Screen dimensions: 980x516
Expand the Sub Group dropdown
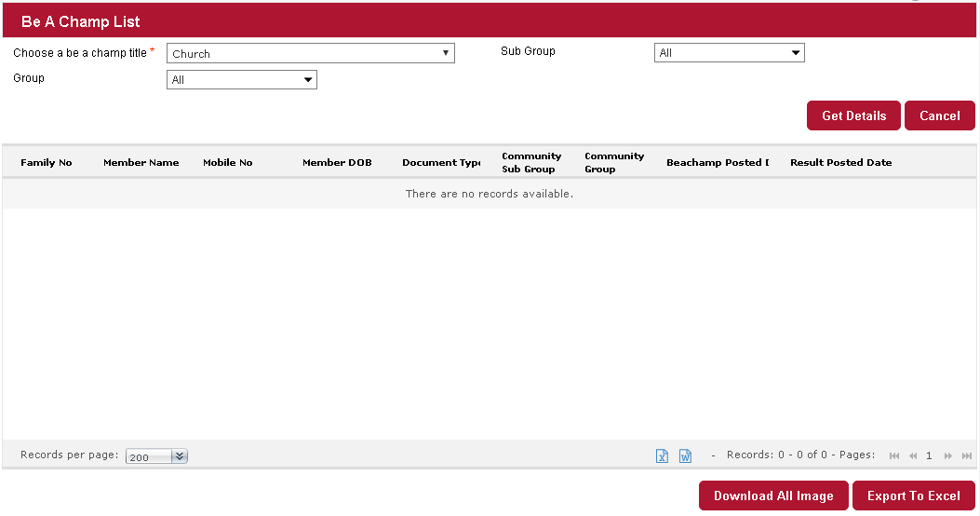pyautogui.click(x=729, y=53)
